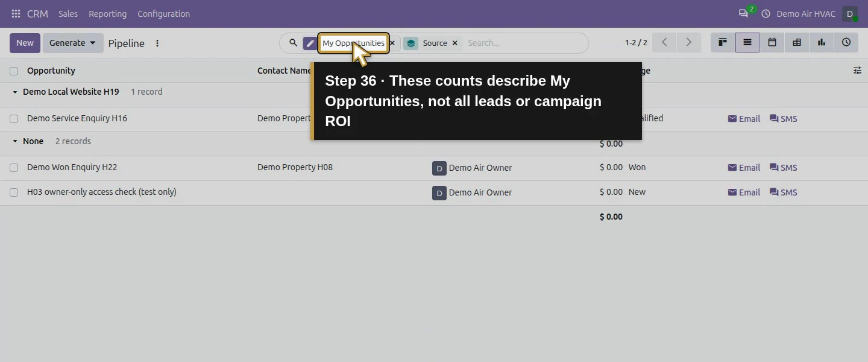Screen dimensions: 868x362
Task: Collapse the Demo Local Website H19 group
Action: coord(15,92)
